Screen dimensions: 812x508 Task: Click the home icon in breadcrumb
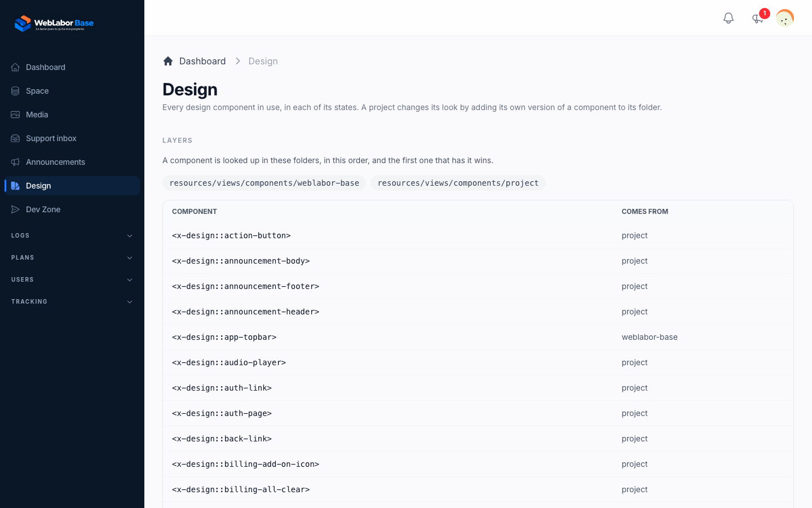[168, 61]
